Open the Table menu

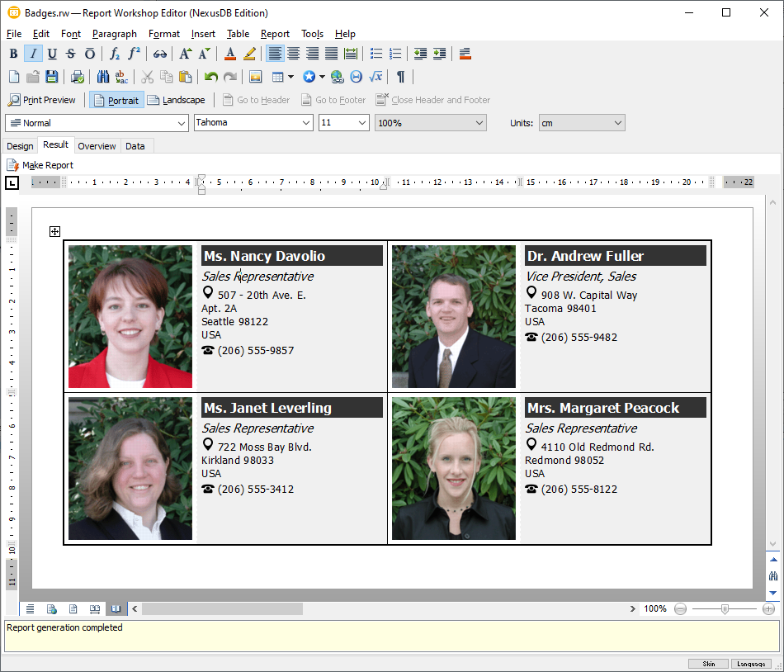238,34
